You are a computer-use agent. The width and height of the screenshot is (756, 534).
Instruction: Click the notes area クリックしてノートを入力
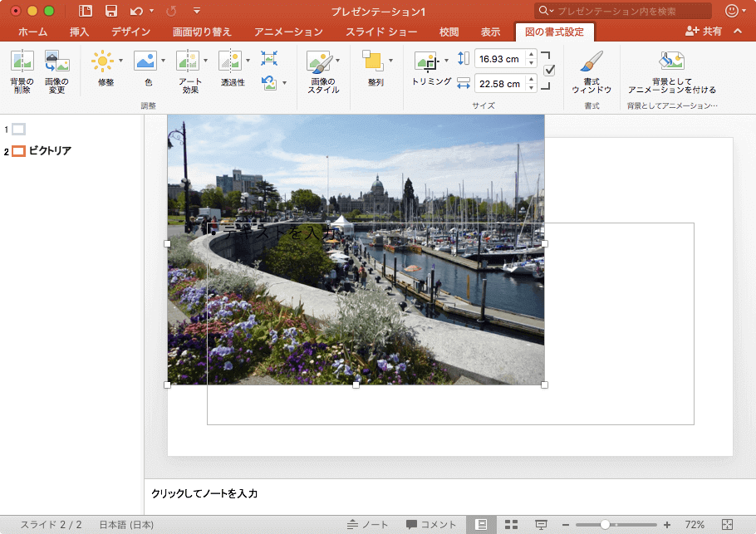click(204, 493)
